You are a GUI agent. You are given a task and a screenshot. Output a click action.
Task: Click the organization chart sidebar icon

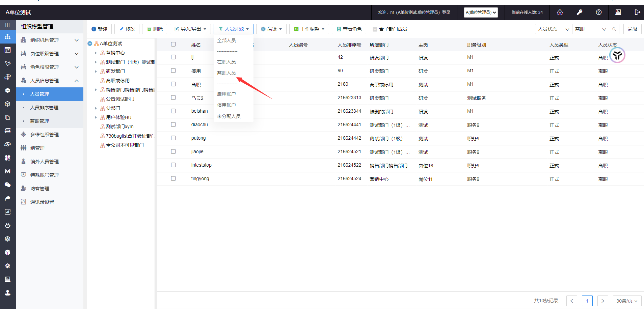coord(7,36)
